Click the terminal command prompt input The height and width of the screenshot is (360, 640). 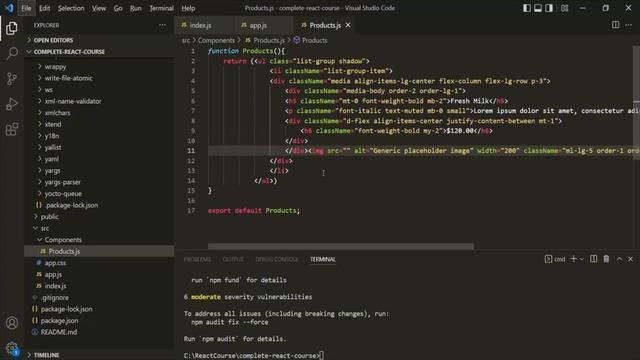coord(322,356)
